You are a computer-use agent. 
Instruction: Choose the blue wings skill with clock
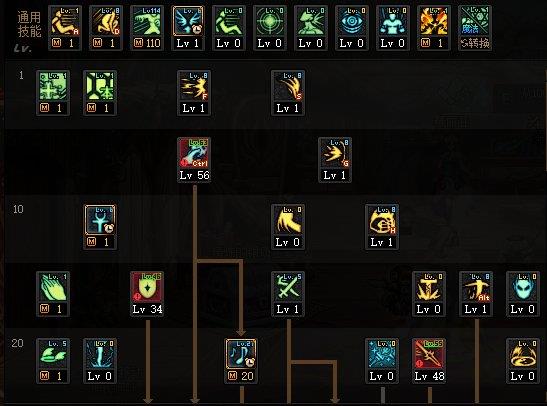click(x=188, y=21)
